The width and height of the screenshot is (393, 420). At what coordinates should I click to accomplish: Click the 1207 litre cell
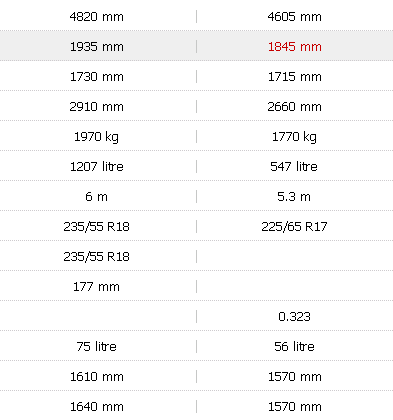pos(96,167)
